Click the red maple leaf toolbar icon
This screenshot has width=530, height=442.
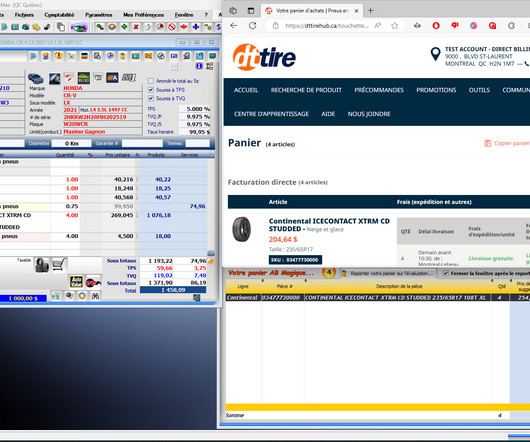pyautogui.click(x=184, y=27)
